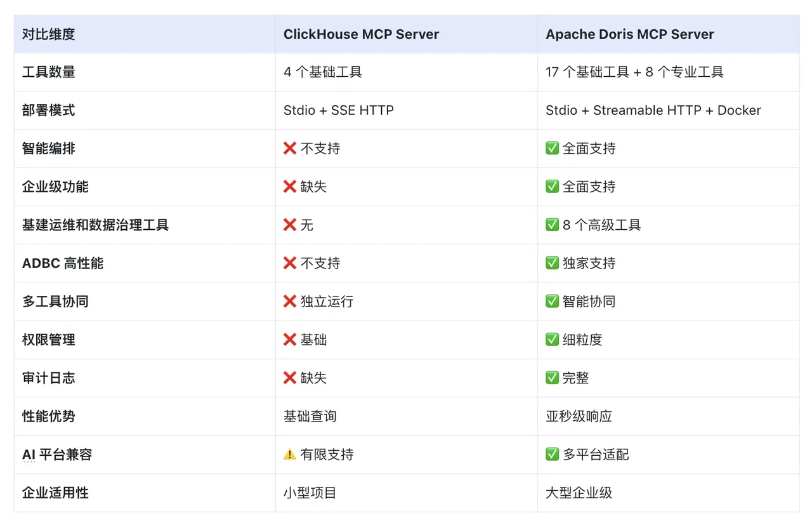Click the red X beside 基础 in 权限管理 row
The height and width of the screenshot is (525, 812).
[290, 340]
